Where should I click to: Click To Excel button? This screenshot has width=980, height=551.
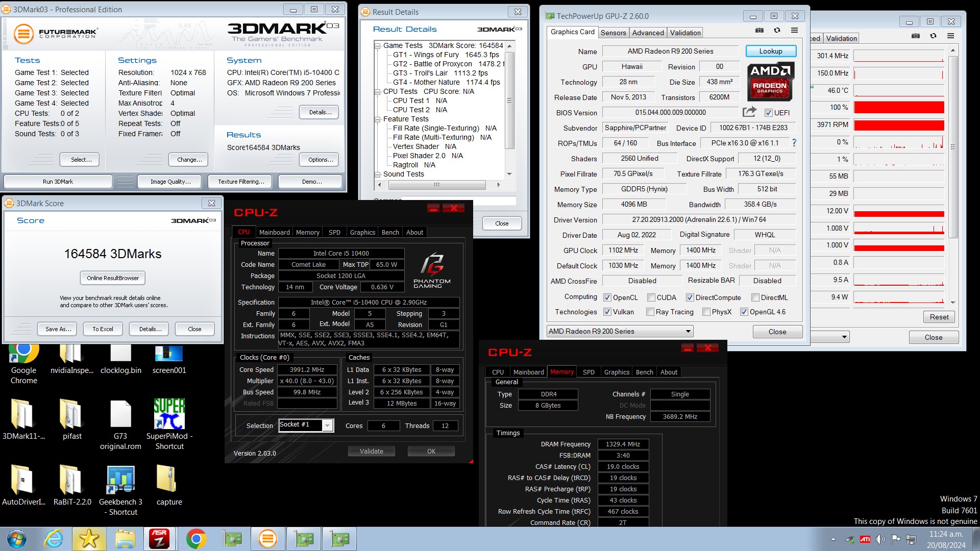click(x=103, y=329)
